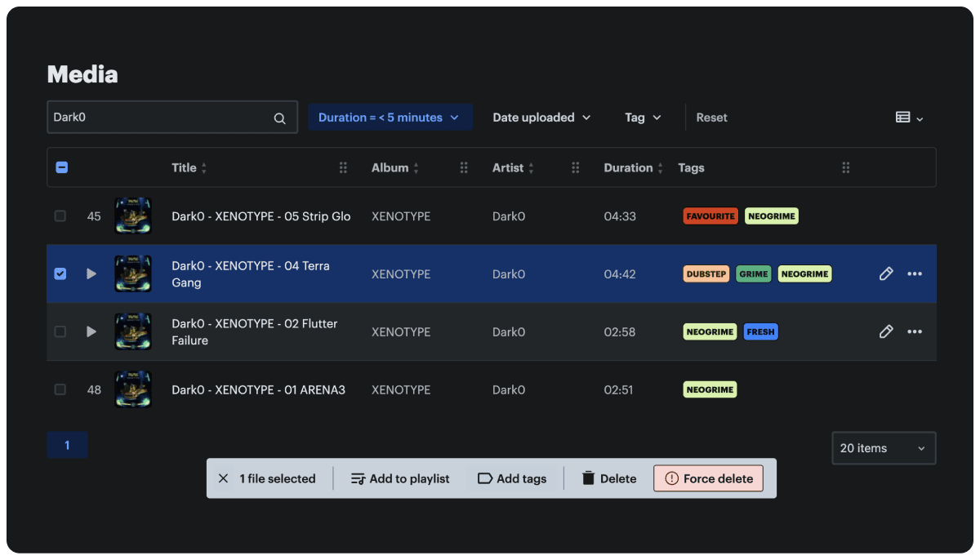Open the Date uploaded dropdown
980x560 pixels.
point(541,117)
